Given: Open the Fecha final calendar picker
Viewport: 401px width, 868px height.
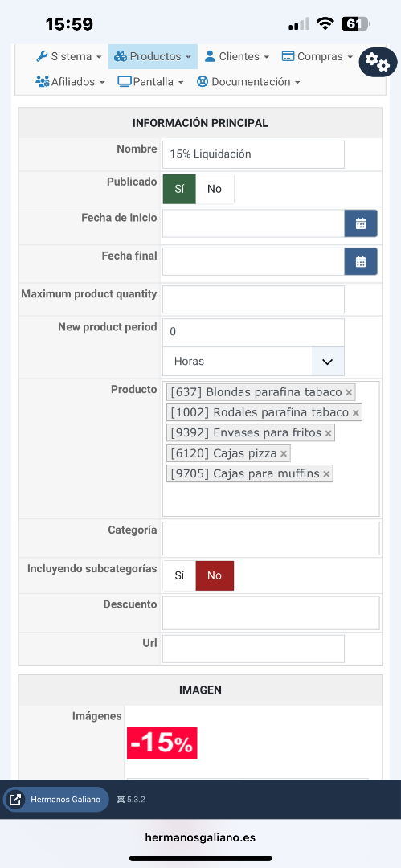Looking at the screenshot, I should coord(361,261).
